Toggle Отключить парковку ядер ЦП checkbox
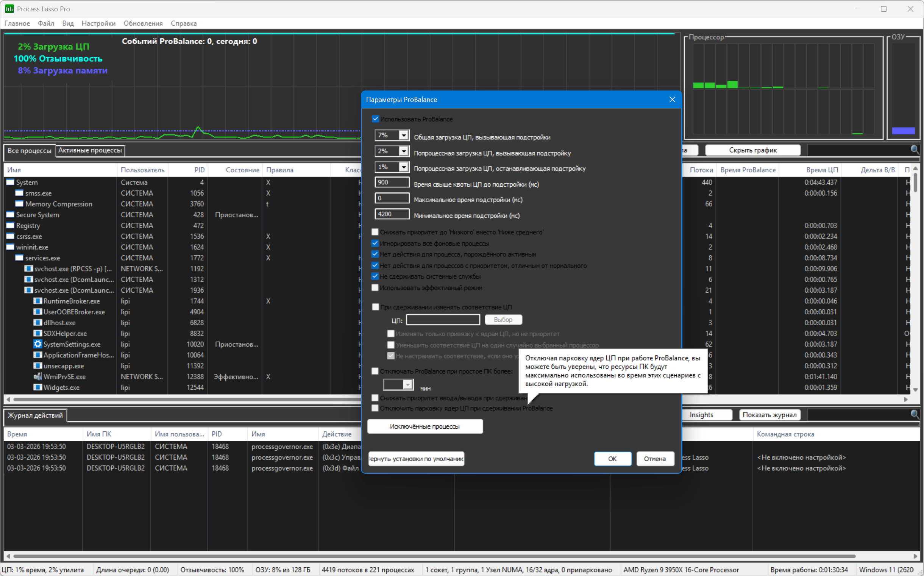Image resolution: width=924 pixels, height=576 pixels. [375, 408]
